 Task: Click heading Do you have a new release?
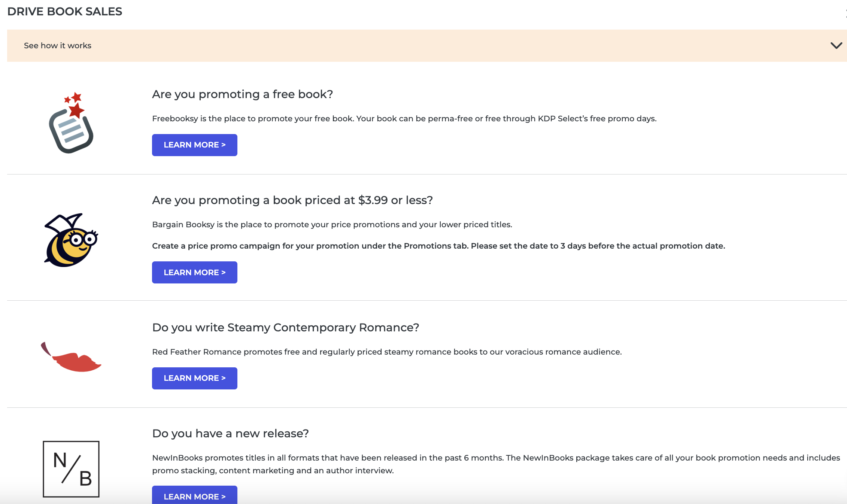(x=230, y=434)
